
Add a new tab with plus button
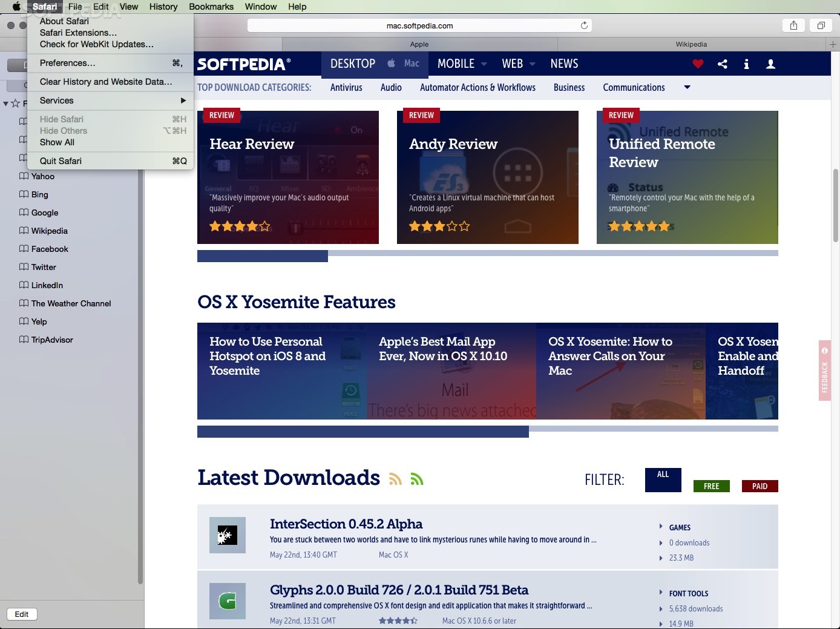pyautogui.click(x=833, y=44)
